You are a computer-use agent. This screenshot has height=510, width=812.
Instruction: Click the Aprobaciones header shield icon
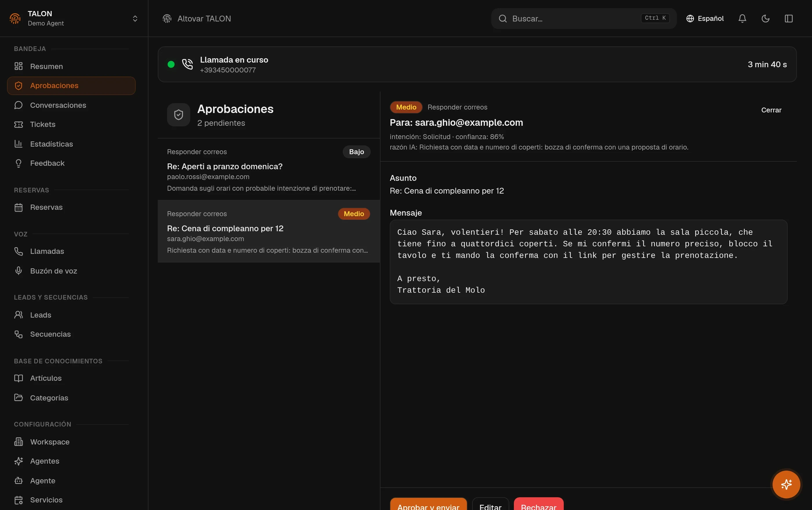tap(178, 114)
